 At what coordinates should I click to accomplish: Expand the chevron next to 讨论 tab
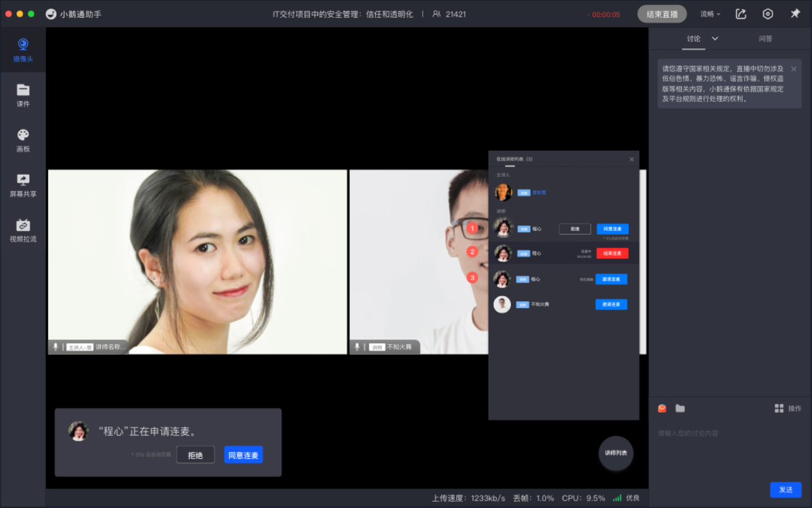click(715, 38)
